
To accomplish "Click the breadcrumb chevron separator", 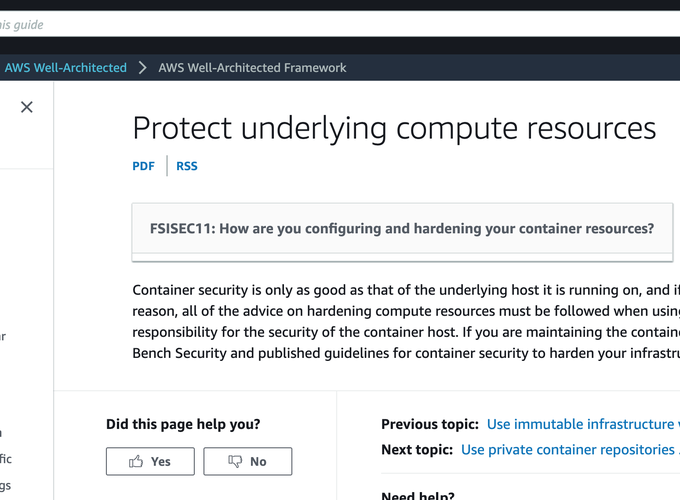I will coord(144,68).
